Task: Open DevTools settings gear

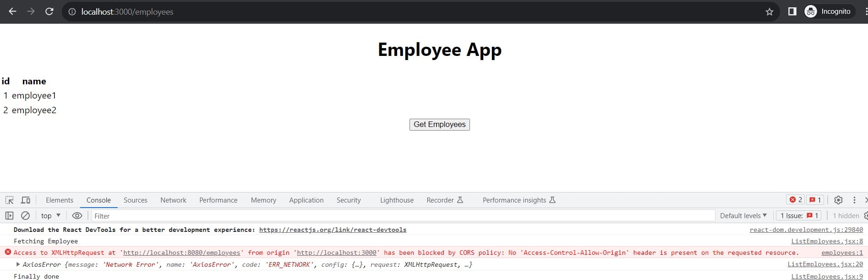Action: [x=838, y=200]
